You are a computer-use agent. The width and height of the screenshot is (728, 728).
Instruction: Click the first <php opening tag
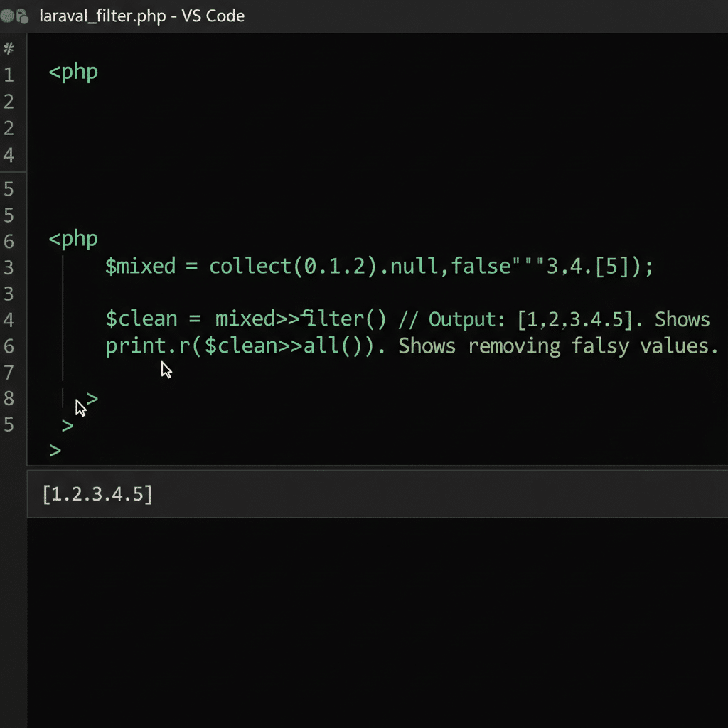pos(73,71)
